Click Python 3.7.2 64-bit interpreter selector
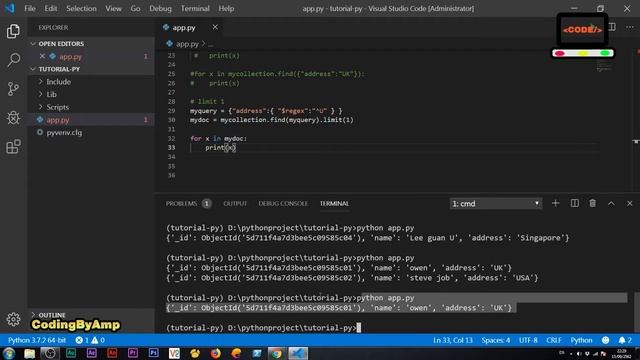The width and height of the screenshot is (640, 360). [x=37, y=340]
